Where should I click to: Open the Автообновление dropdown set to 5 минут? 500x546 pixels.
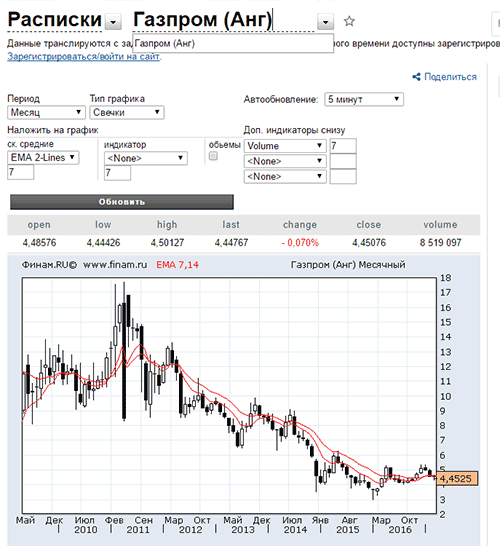click(364, 99)
